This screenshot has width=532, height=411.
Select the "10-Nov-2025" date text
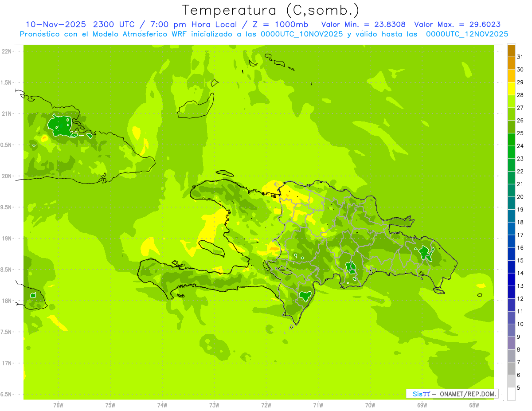pyautogui.click(x=56, y=24)
